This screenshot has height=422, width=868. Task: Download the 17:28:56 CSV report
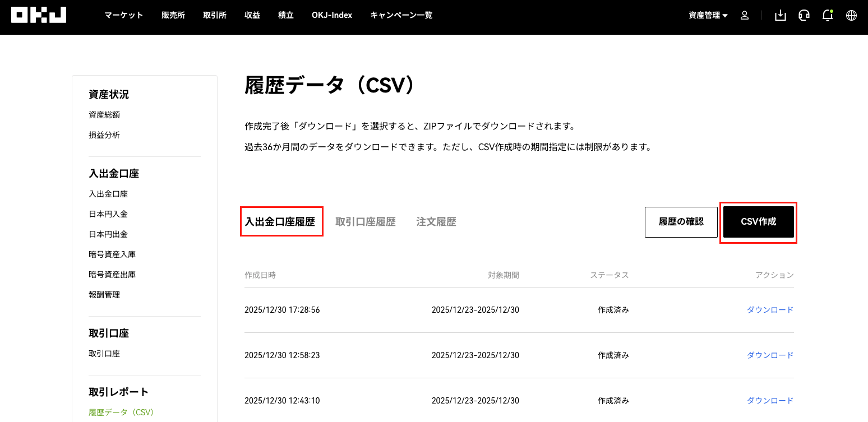770,310
